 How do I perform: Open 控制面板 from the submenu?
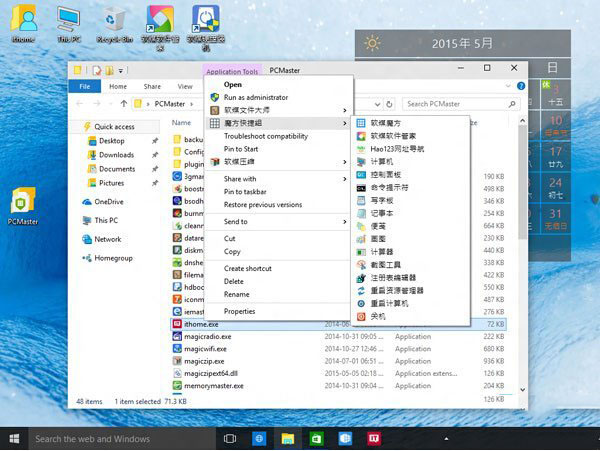[410, 175]
